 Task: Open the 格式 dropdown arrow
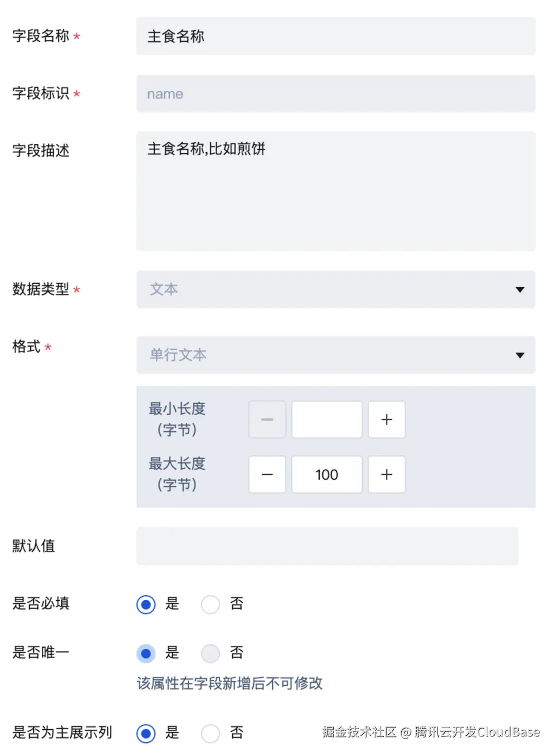520,355
